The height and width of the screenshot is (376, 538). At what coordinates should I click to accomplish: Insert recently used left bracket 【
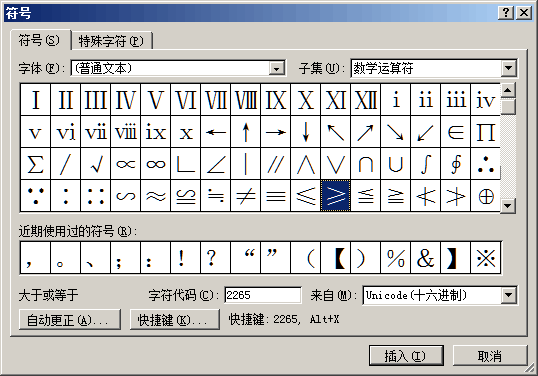tap(336, 258)
